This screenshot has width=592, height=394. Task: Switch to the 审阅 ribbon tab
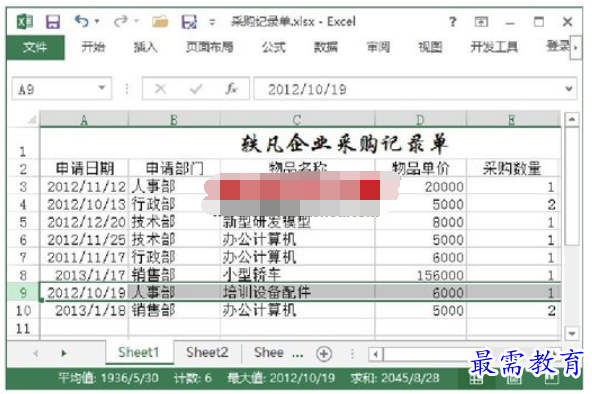coord(378,47)
